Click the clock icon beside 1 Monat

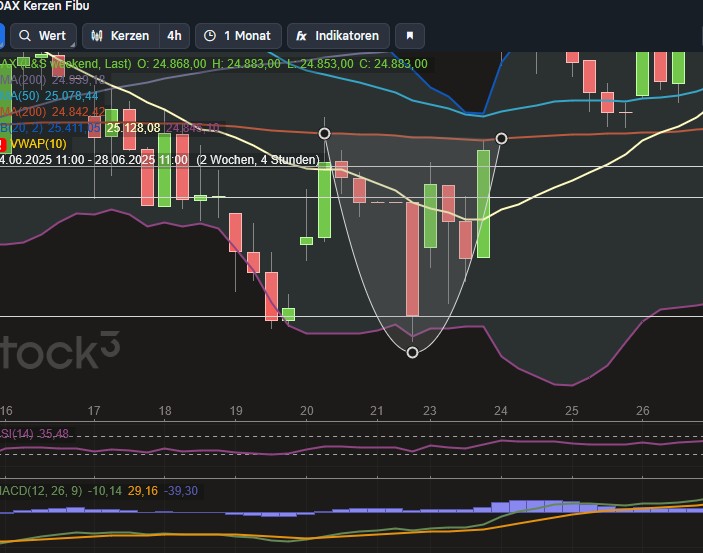click(210, 36)
